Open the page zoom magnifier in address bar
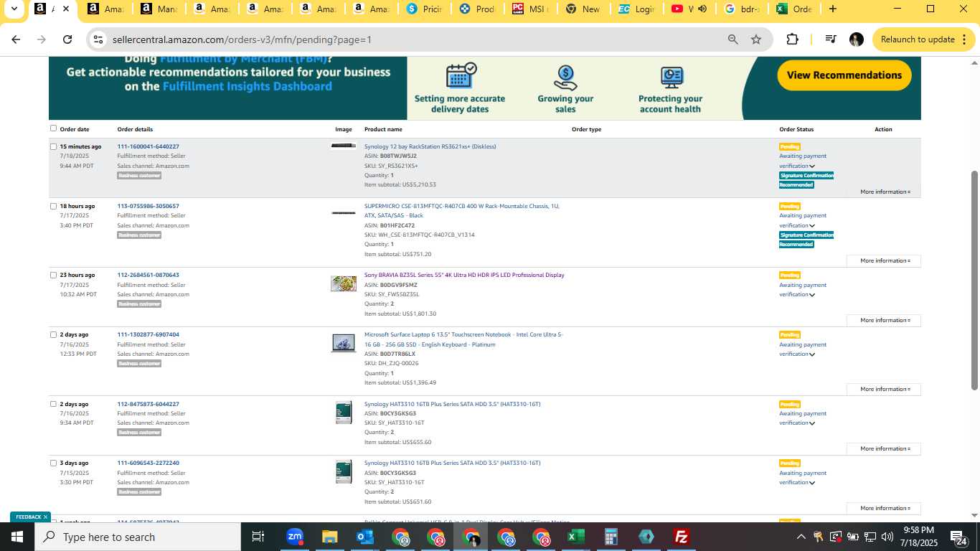Viewport: 980px width, 551px height. tap(732, 39)
